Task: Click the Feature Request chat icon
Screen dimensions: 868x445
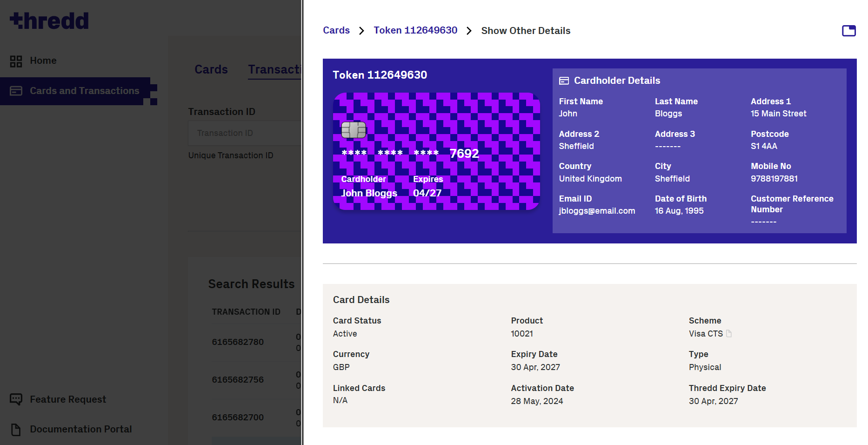Action: [16, 399]
